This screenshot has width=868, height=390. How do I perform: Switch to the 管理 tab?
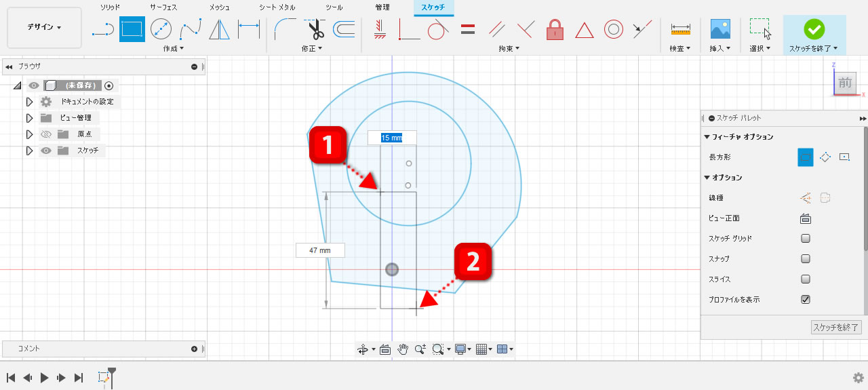pyautogui.click(x=382, y=7)
